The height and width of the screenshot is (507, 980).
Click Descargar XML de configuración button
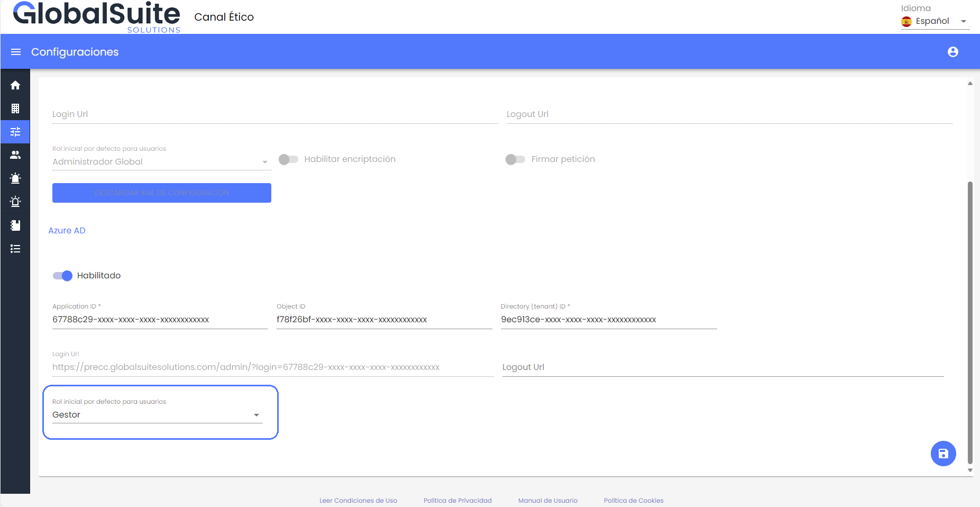coord(161,193)
